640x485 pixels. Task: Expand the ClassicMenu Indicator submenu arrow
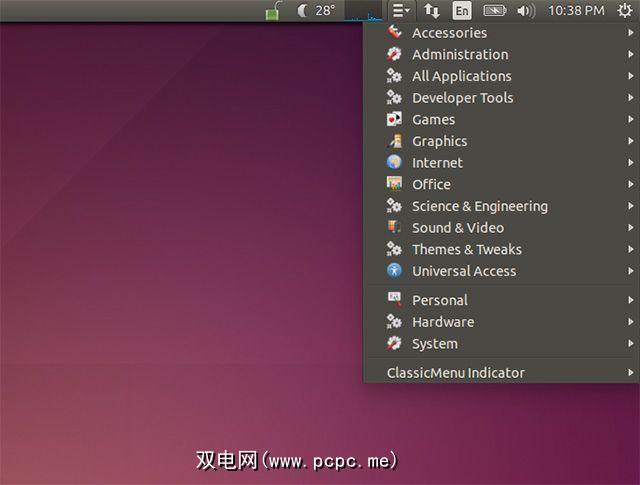(x=631, y=372)
